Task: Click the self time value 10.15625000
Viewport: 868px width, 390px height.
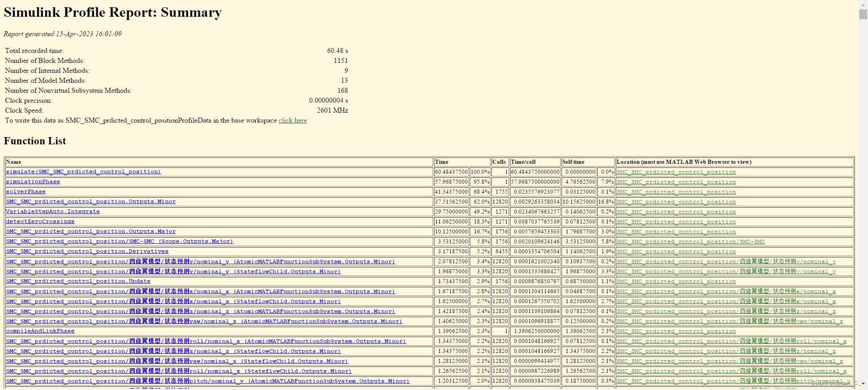Action: click(x=579, y=202)
